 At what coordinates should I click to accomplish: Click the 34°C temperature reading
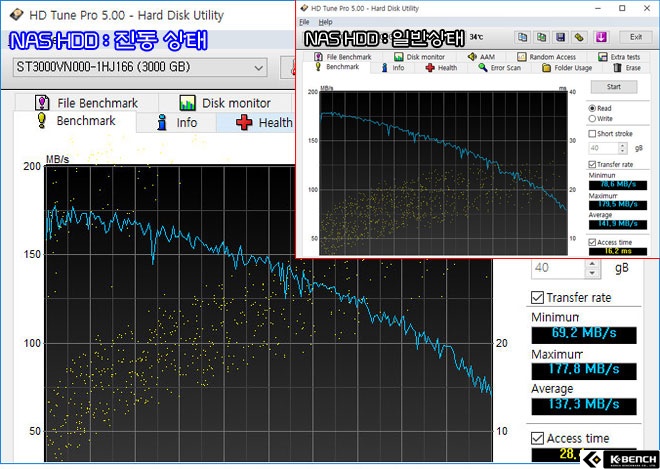click(x=476, y=37)
